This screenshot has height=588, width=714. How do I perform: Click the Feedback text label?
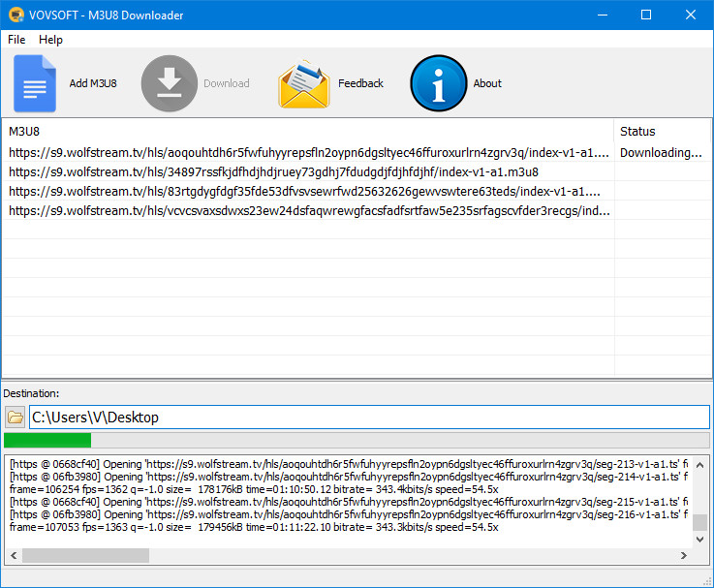click(x=360, y=84)
